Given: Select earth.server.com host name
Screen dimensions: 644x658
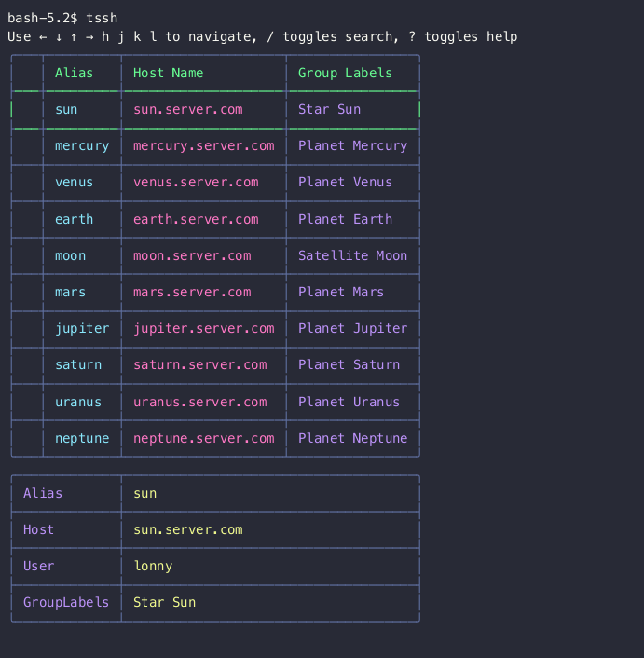Looking at the screenshot, I should (x=196, y=219).
